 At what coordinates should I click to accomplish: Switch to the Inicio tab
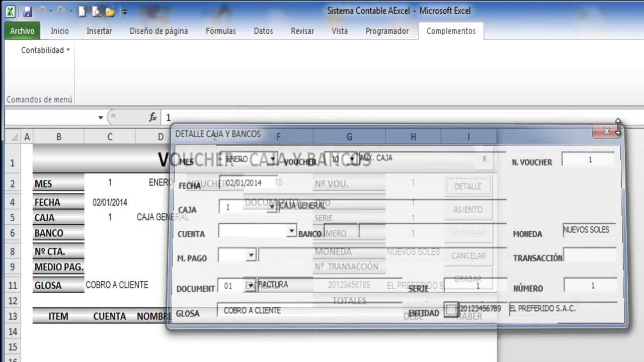pyautogui.click(x=60, y=31)
